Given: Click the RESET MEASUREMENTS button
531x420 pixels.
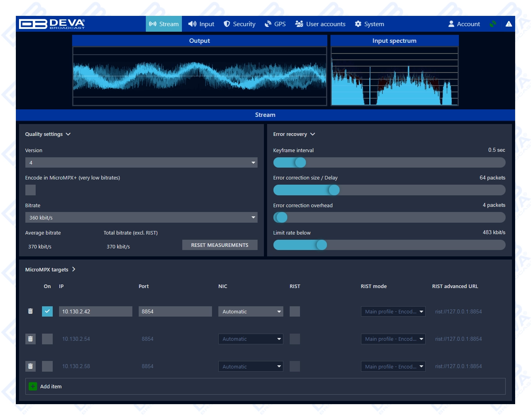Looking at the screenshot, I should tap(220, 245).
